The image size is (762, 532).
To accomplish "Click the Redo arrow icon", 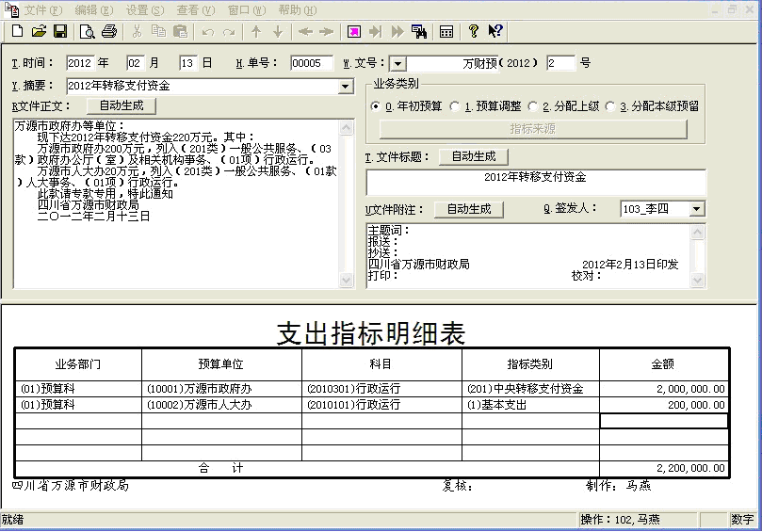I will 229,32.
